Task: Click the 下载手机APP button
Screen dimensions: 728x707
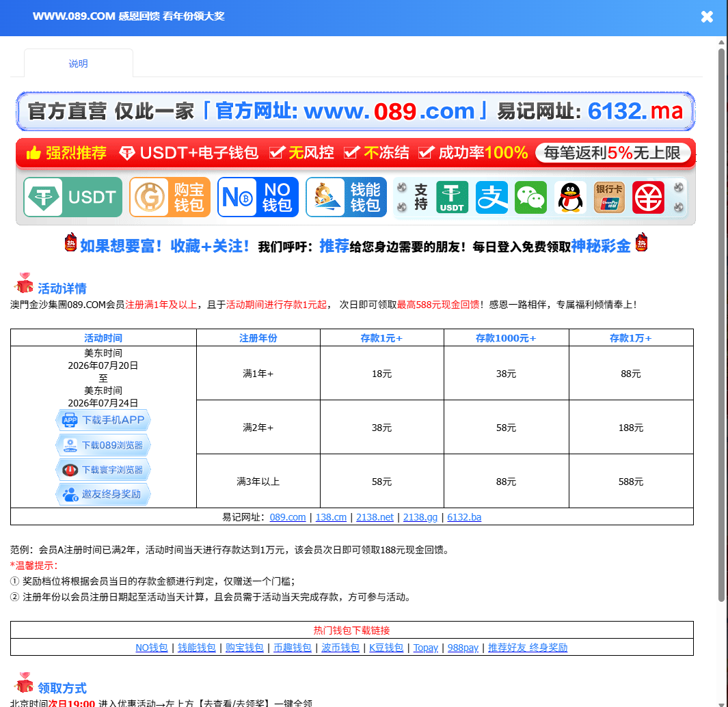Action: coord(103,420)
